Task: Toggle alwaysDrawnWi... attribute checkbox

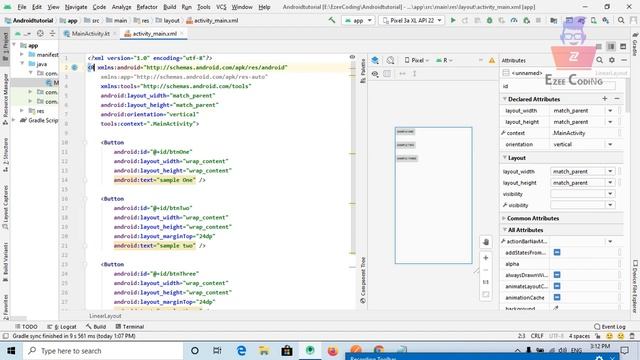Action: point(557,275)
